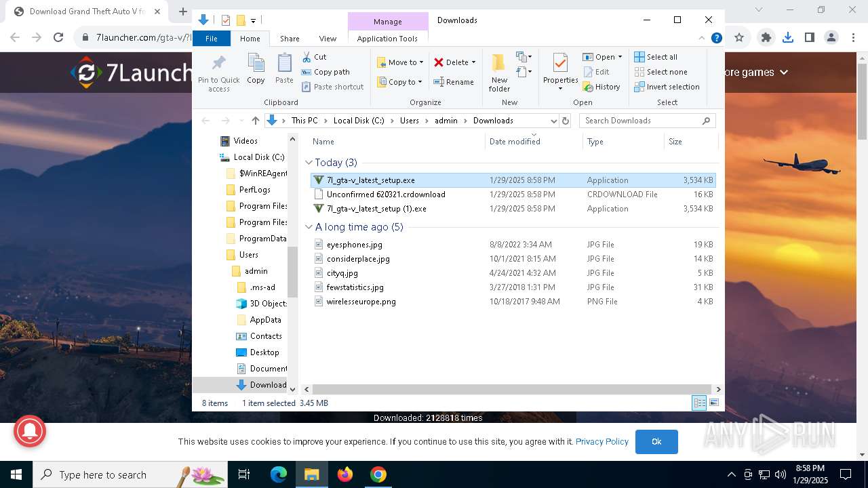Collapse the Today (3) group

click(309, 163)
